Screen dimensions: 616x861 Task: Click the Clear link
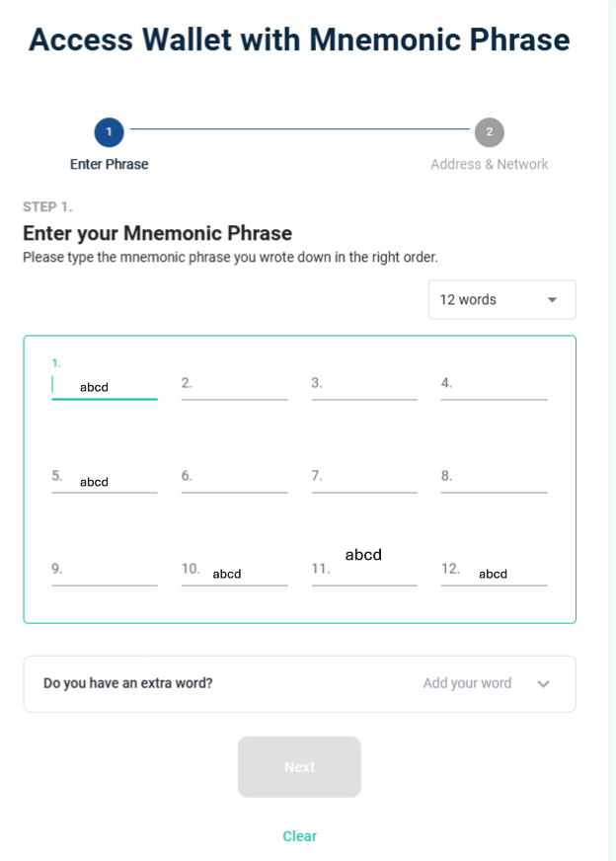click(x=299, y=836)
